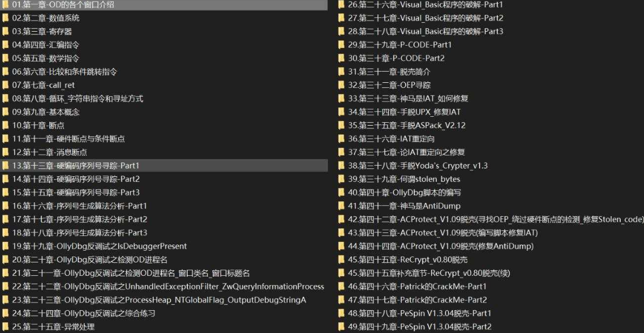Select folder name 17.第十七章-序列号生成算法分析-Part2
This screenshot has width=644, height=333.
tap(79, 220)
